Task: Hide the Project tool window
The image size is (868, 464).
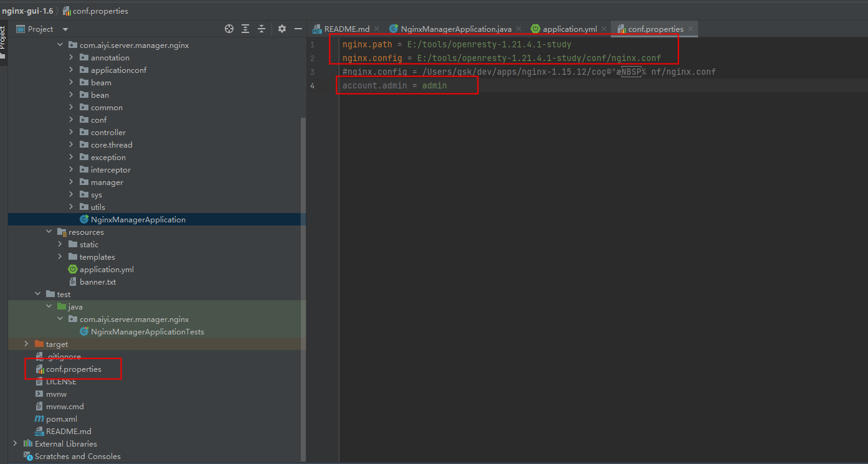Action: [298, 29]
